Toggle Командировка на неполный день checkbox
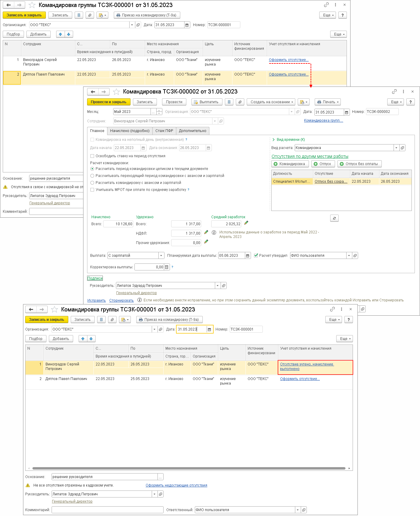 pyautogui.click(x=92, y=140)
